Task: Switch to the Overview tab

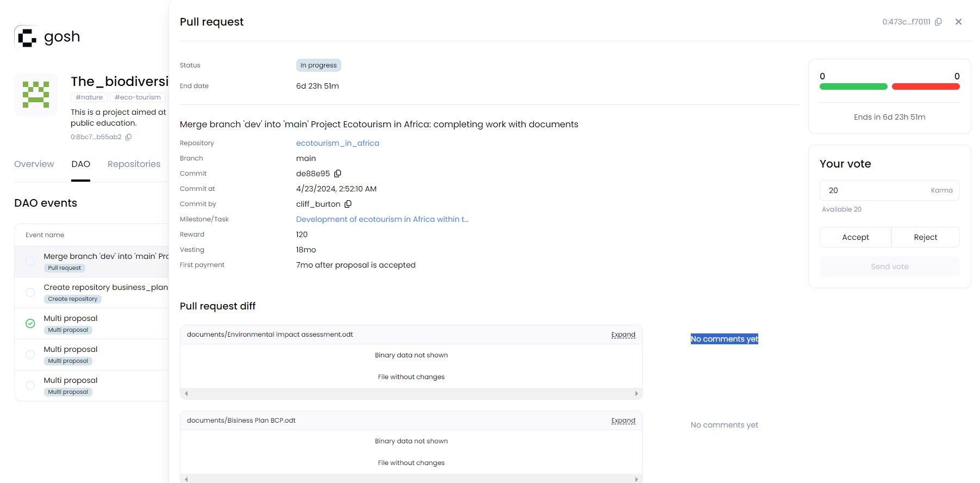Action: 34,164
